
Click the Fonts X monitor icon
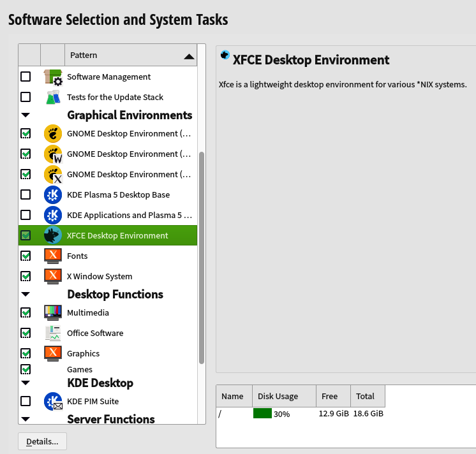(53, 256)
